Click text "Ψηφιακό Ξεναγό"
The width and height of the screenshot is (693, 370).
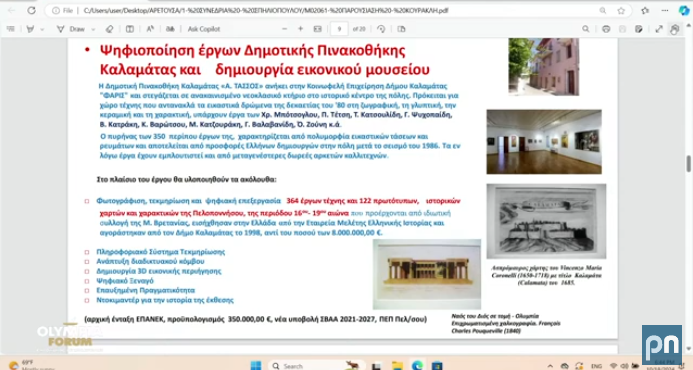125,281
